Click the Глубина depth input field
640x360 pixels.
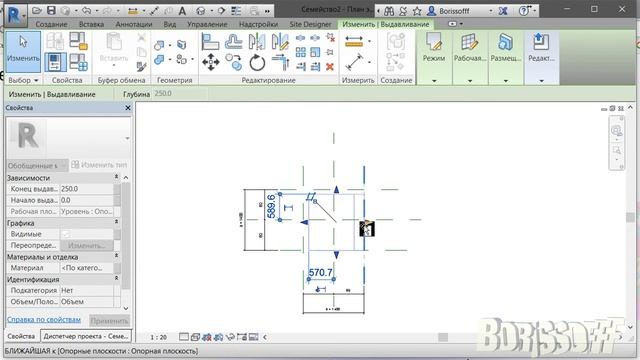180,94
